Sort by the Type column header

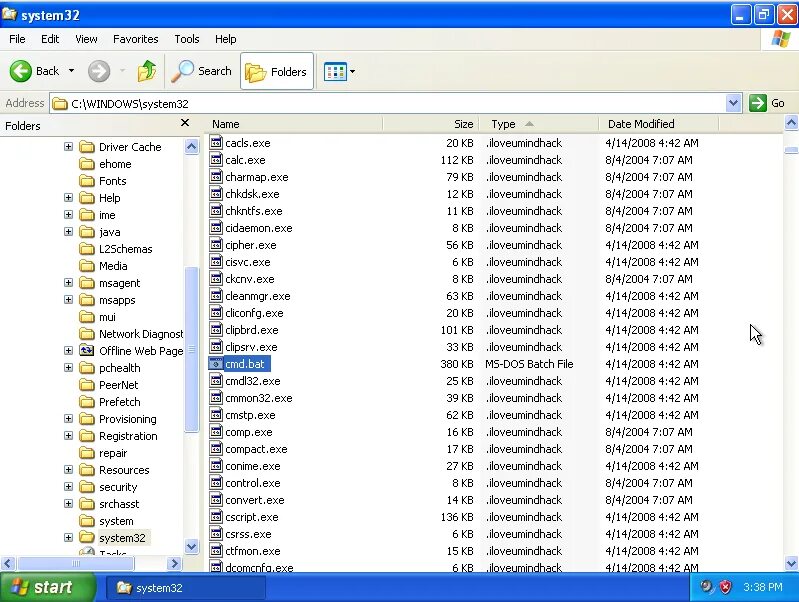click(x=538, y=124)
